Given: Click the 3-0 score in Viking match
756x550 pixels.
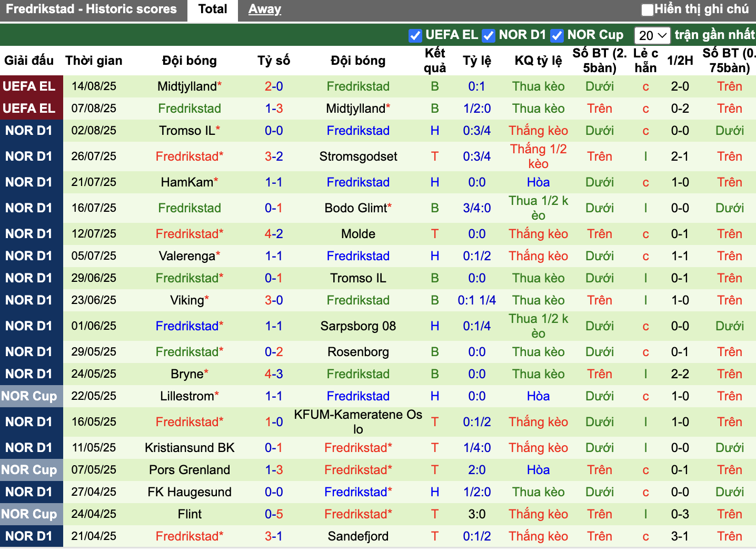Looking at the screenshot, I should click(x=274, y=300).
